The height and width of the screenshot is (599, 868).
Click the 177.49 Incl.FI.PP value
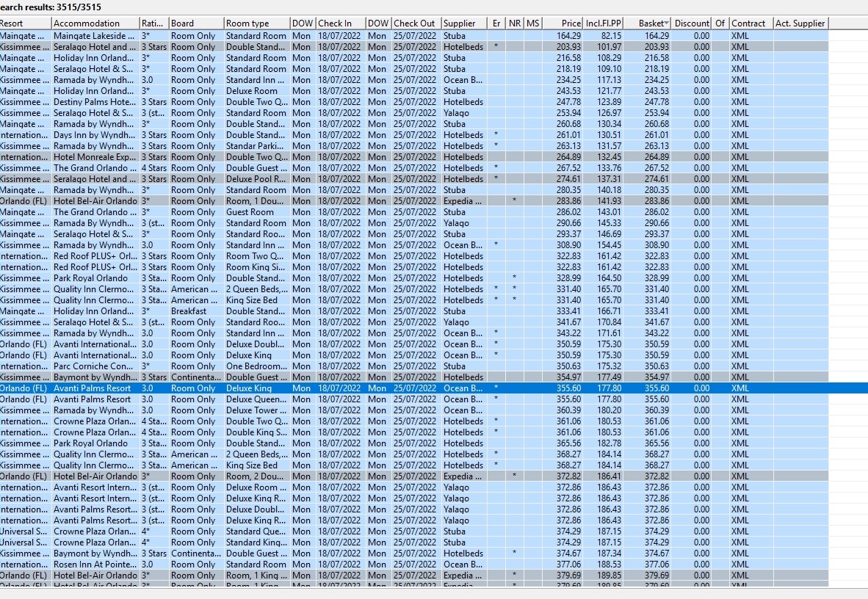(x=609, y=377)
